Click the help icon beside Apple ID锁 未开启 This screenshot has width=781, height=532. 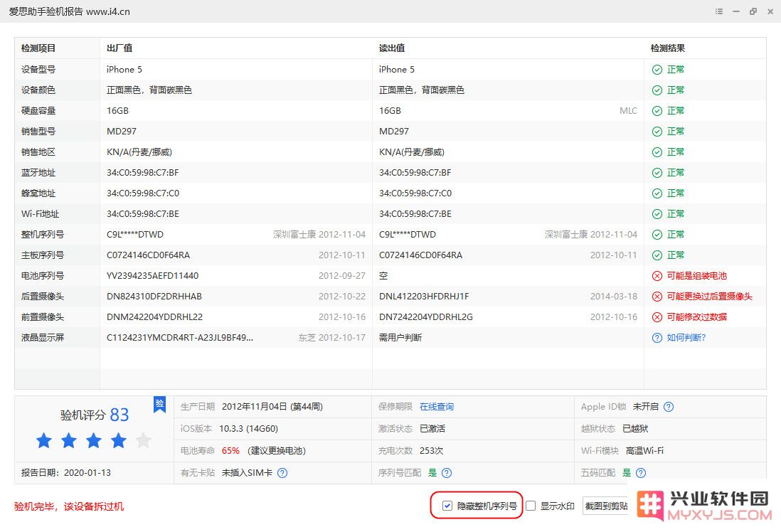tap(669, 407)
